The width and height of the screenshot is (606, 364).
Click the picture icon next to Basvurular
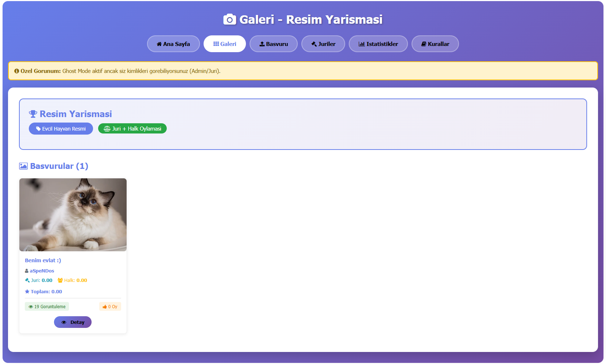(23, 166)
